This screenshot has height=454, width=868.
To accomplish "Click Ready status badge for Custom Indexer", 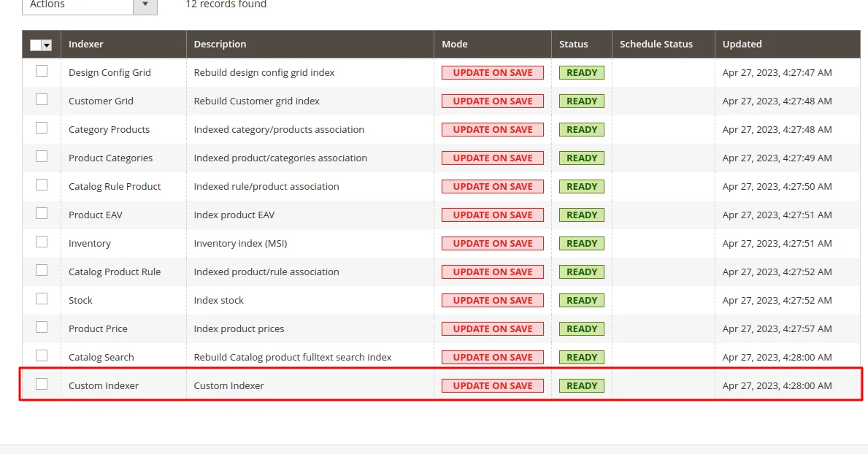I will point(582,386).
